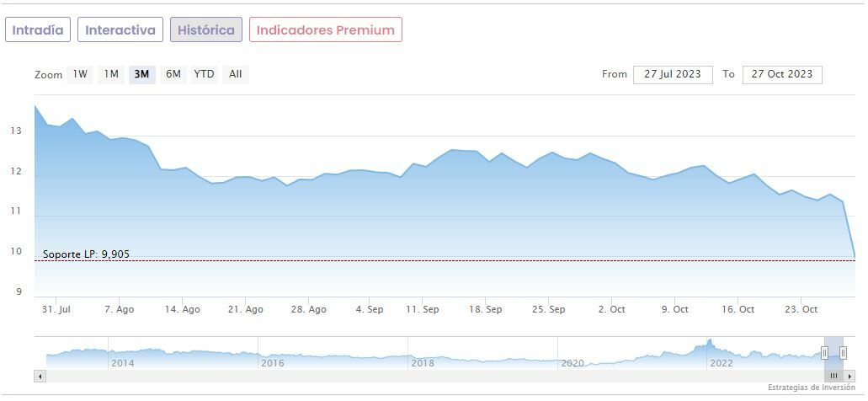Open Estrategias de Inversión credit link
The image size is (868, 401).
[812, 388]
